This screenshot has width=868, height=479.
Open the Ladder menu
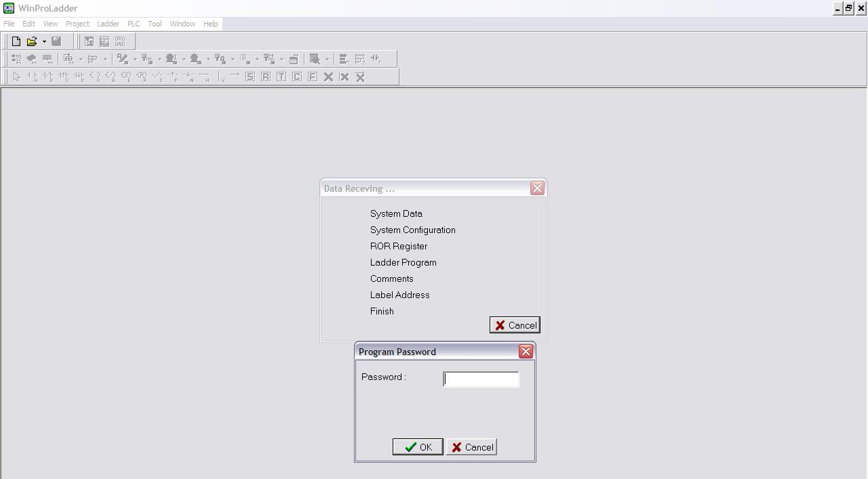tap(108, 24)
